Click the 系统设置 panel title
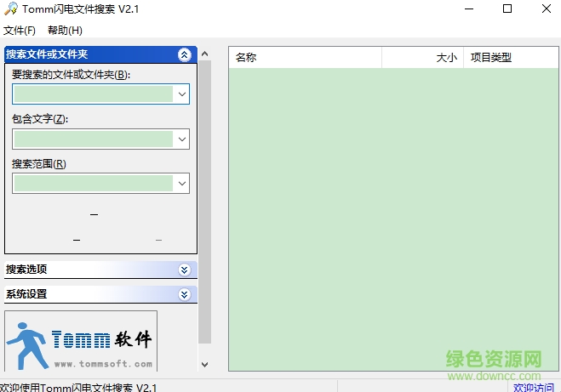This screenshot has height=392, width=561. [26, 294]
